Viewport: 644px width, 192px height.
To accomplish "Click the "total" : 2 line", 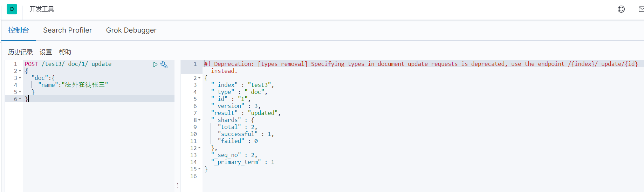I will [238, 127].
